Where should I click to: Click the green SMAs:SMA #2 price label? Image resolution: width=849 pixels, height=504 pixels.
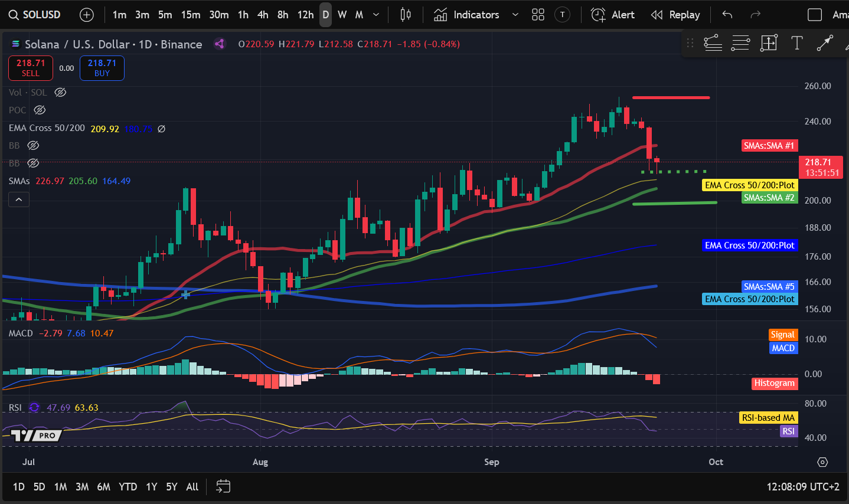[769, 198]
